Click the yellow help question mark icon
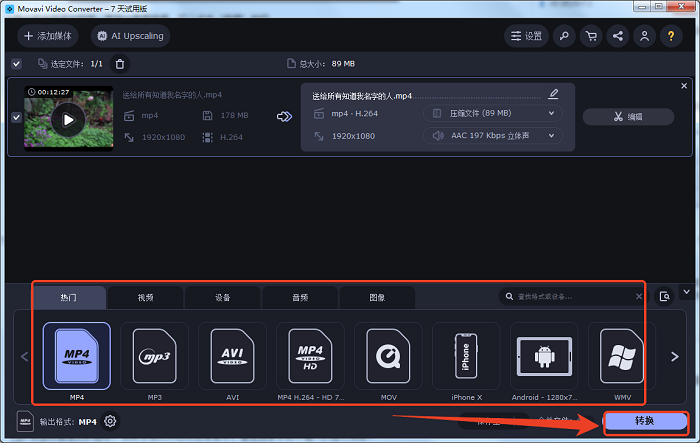Viewport: 700px width, 443px height. 671,36
